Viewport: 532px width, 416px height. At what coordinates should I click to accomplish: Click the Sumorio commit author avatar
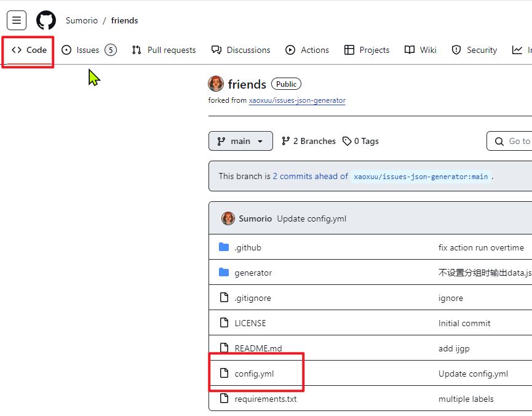click(228, 218)
